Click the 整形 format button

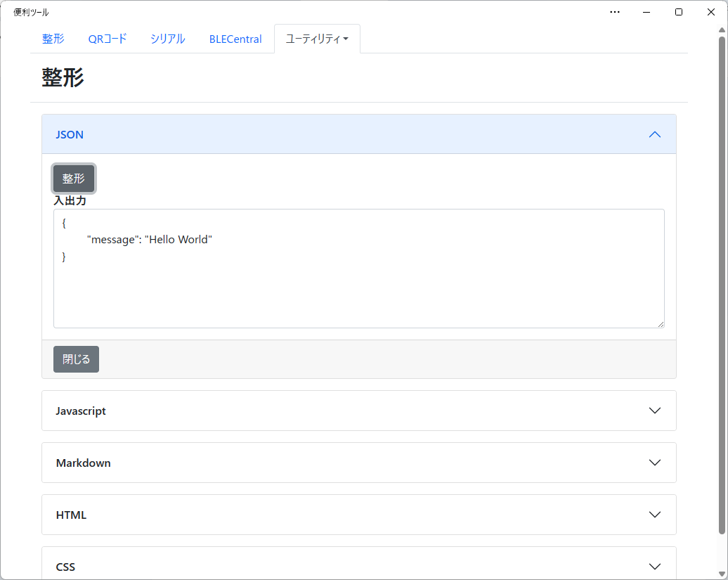pos(73,179)
